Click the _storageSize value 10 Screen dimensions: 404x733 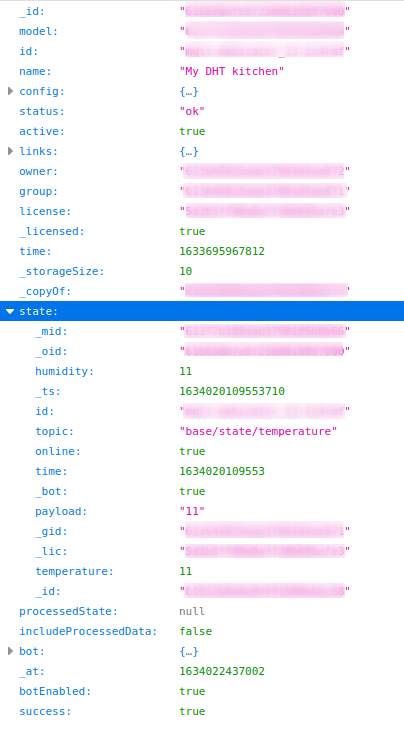186,271
